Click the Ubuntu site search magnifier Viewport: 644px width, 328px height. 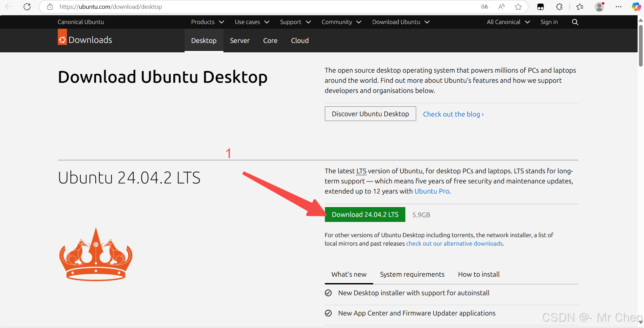(x=575, y=22)
